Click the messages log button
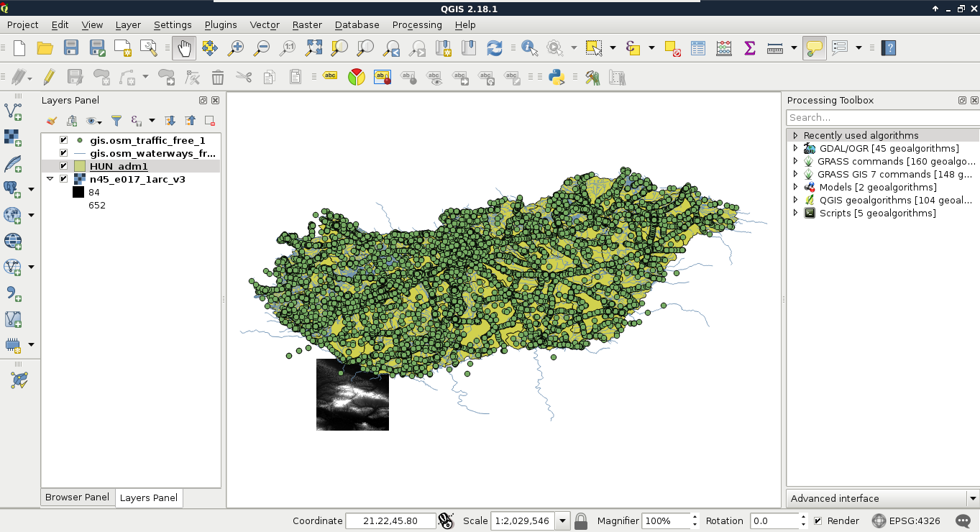Viewport: 980px width, 532px height. [x=963, y=520]
